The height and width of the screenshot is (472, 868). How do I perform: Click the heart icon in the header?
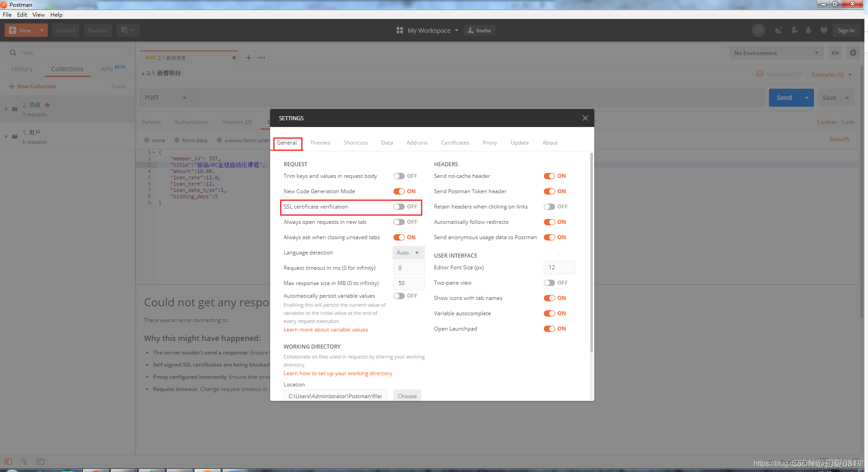[x=824, y=30]
